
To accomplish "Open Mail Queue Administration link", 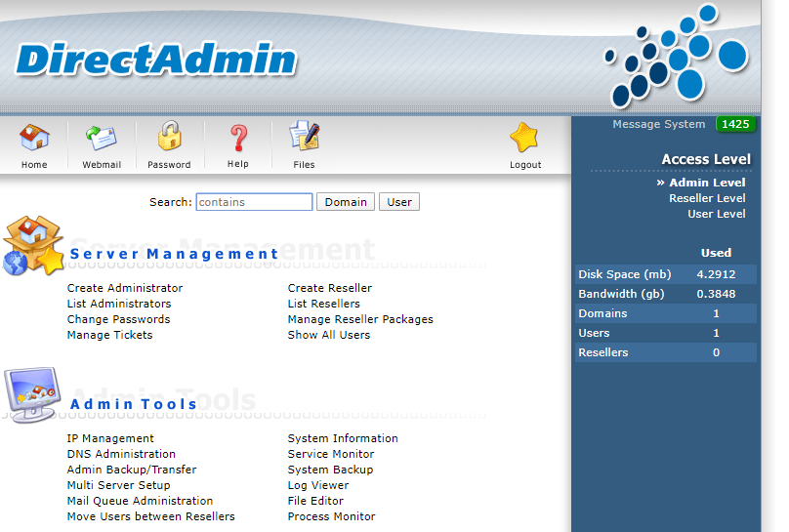I will click(x=140, y=501).
